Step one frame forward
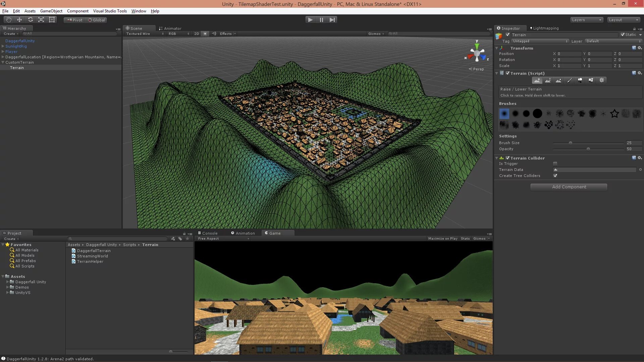 coord(332,20)
